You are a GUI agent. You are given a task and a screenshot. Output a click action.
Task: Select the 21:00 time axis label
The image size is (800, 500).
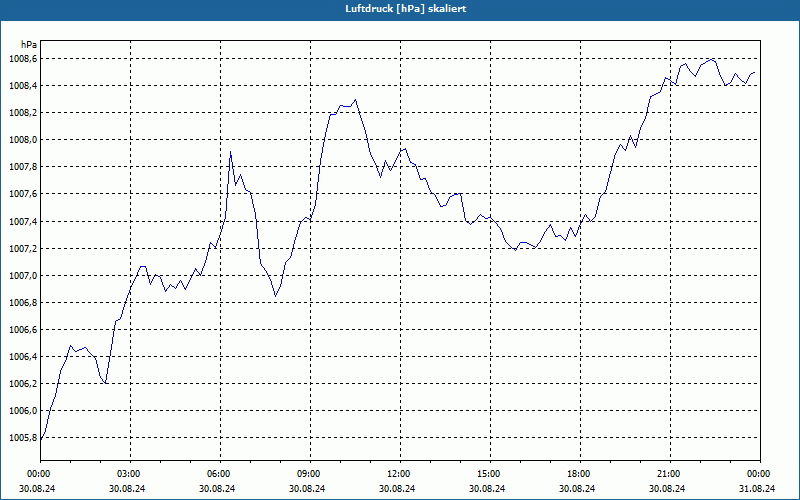(x=667, y=474)
